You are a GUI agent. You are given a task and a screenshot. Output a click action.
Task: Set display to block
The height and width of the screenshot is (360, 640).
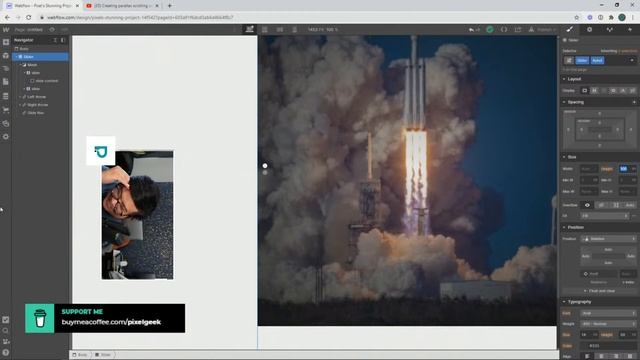pyautogui.click(x=584, y=91)
